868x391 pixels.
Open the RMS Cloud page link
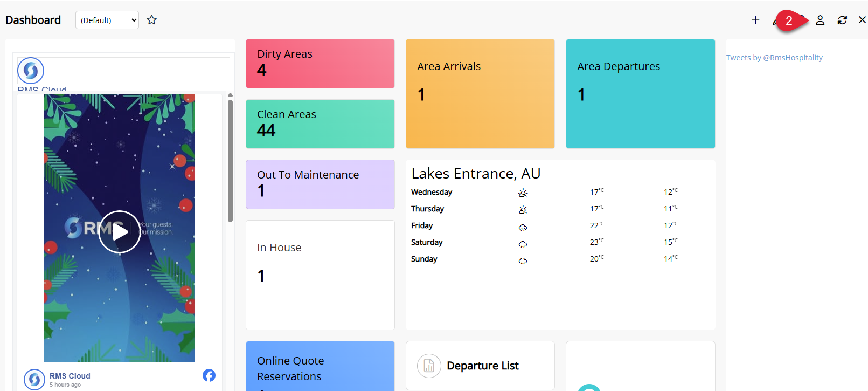pyautogui.click(x=70, y=376)
